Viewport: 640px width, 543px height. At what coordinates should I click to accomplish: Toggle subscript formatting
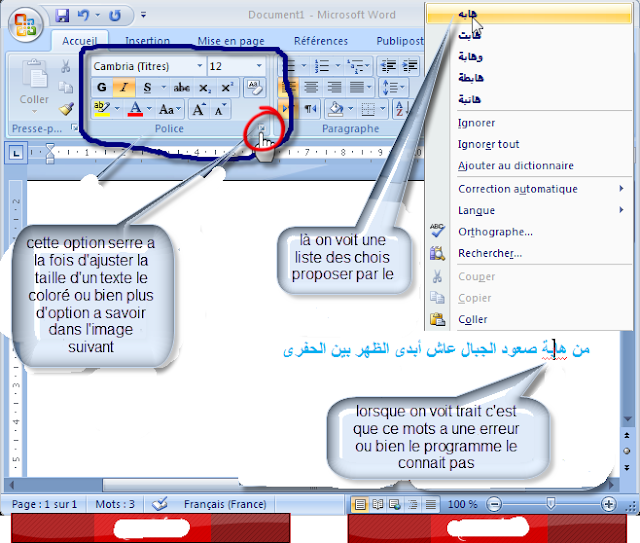coord(205,87)
